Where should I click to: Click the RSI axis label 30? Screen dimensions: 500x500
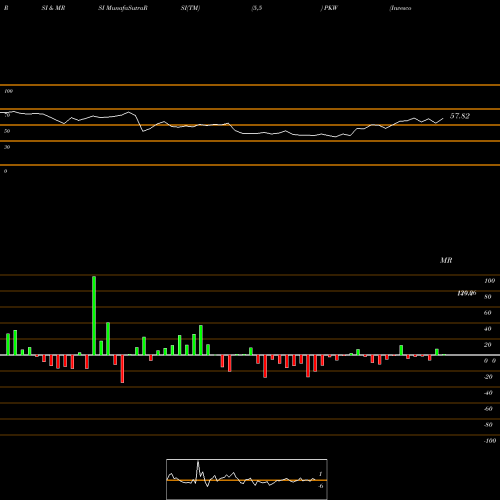7,147
